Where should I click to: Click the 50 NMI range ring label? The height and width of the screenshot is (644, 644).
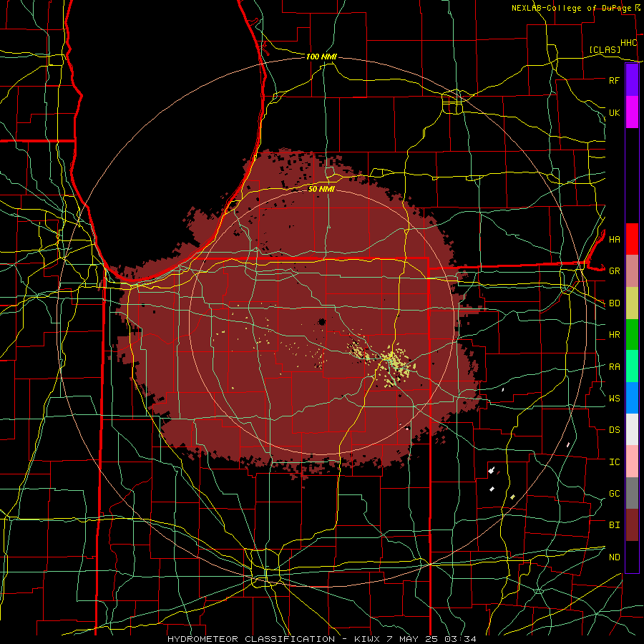321,190
